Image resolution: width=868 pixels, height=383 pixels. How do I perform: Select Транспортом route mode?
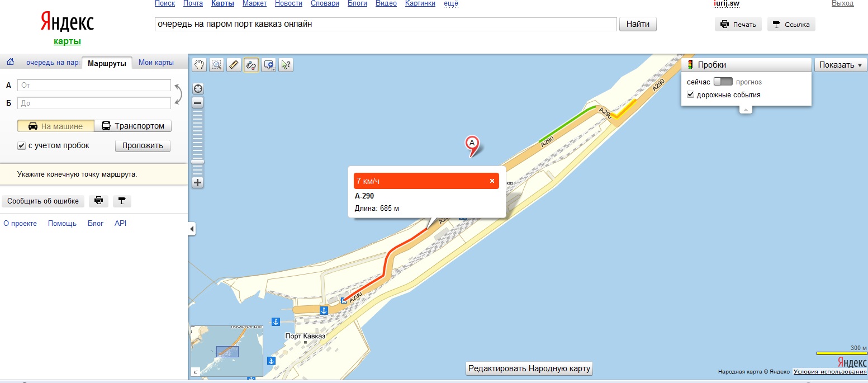(133, 126)
